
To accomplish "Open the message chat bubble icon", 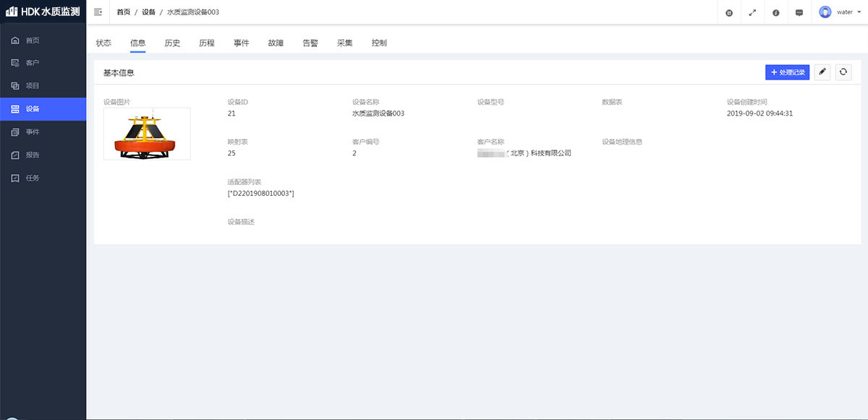I will 799,12.
